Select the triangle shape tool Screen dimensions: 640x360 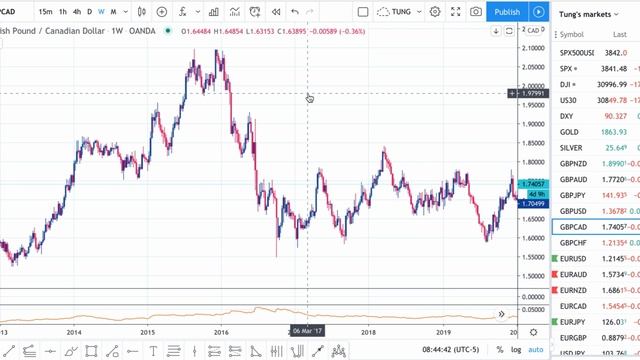[256, 351]
